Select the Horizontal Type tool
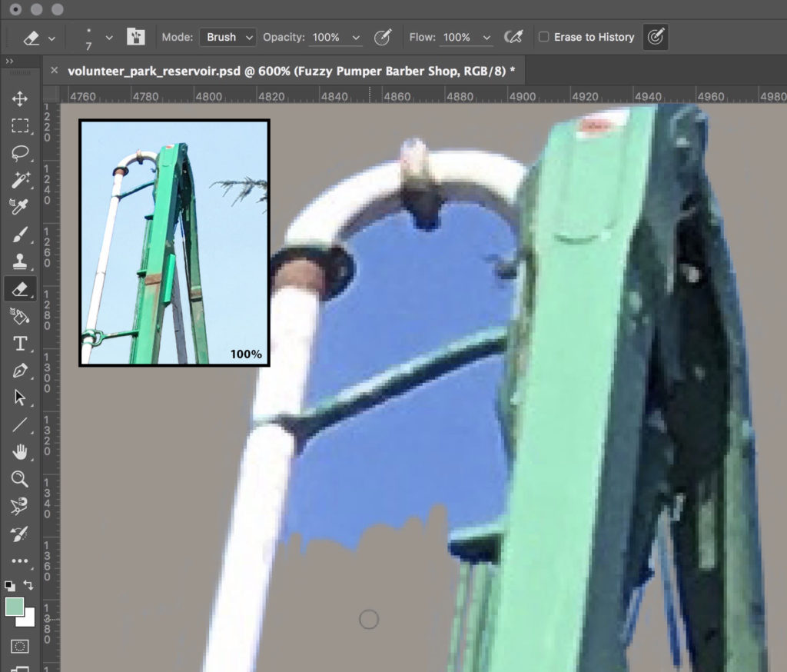Viewport: 787px width, 672px height. (x=20, y=344)
